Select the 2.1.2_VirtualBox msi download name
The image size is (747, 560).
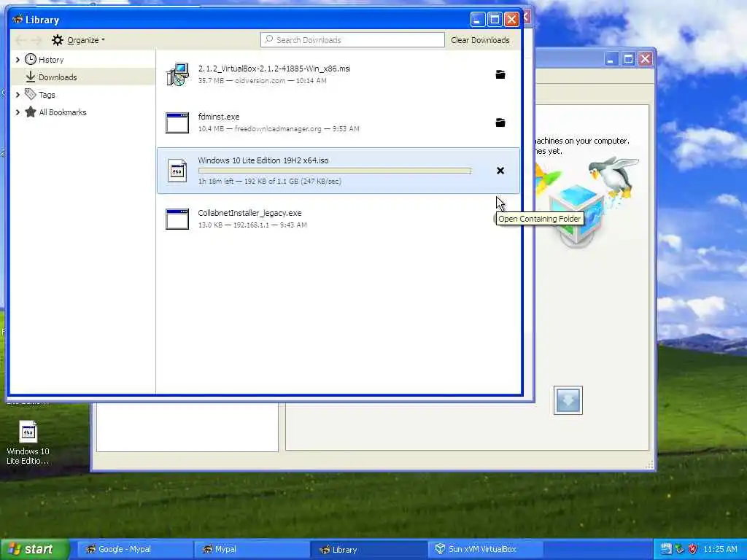click(274, 69)
